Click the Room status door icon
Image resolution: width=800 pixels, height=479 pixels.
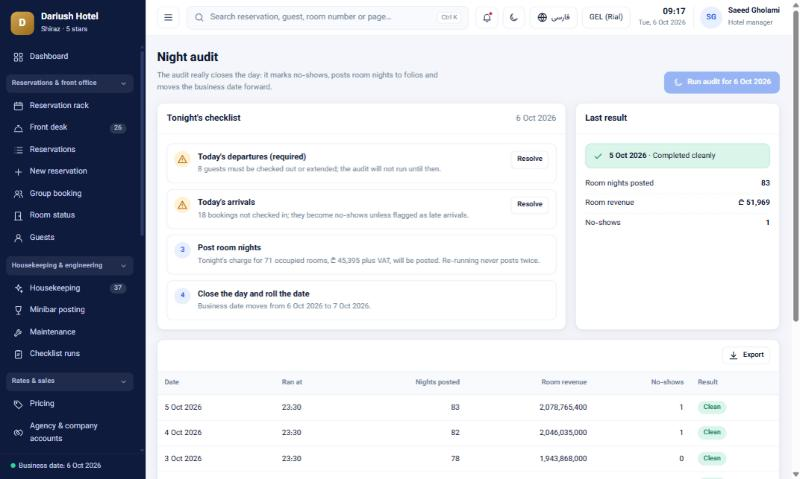18,216
